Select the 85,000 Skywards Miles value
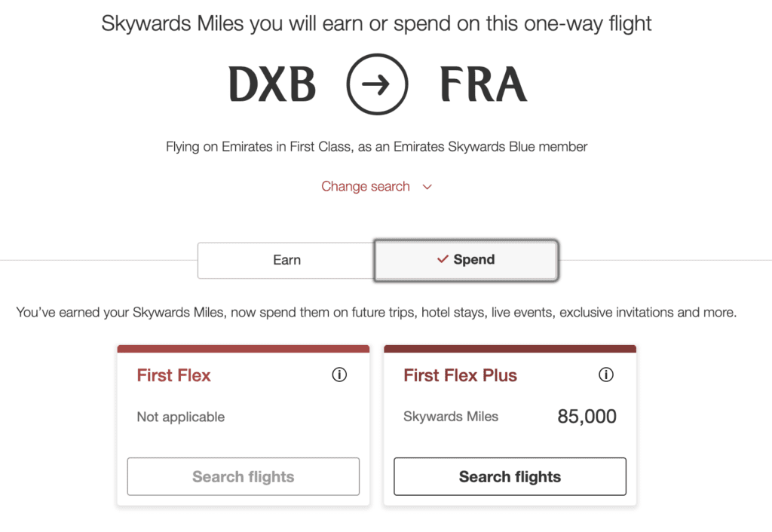This screenshot has width=772, height=532. tap(587, 416)
